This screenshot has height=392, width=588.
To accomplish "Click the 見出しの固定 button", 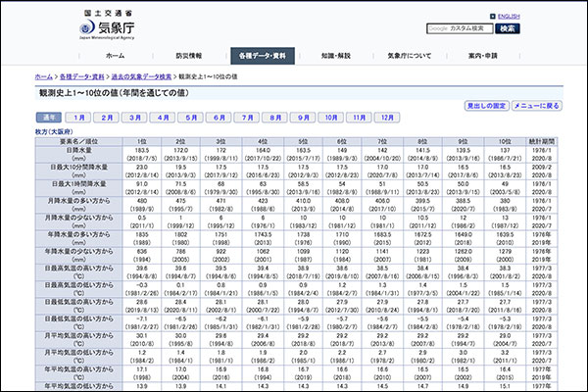I will pyautogui.click(x=487, y=106).
